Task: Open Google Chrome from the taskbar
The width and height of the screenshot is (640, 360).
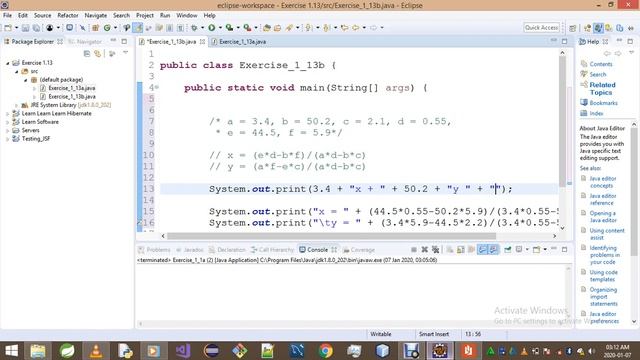Action: [325, 351]
